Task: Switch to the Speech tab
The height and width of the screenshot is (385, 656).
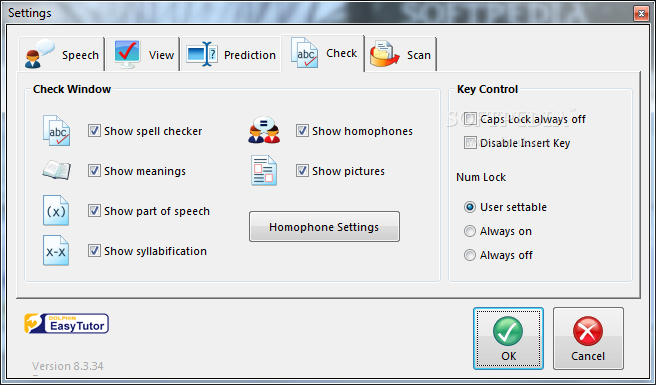Action: pyautogui.click(x=62, y=54)
